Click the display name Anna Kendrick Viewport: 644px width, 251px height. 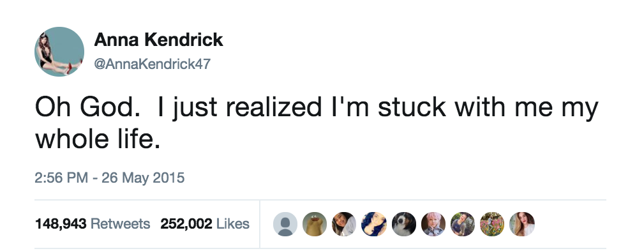click(x=158, y=40)
